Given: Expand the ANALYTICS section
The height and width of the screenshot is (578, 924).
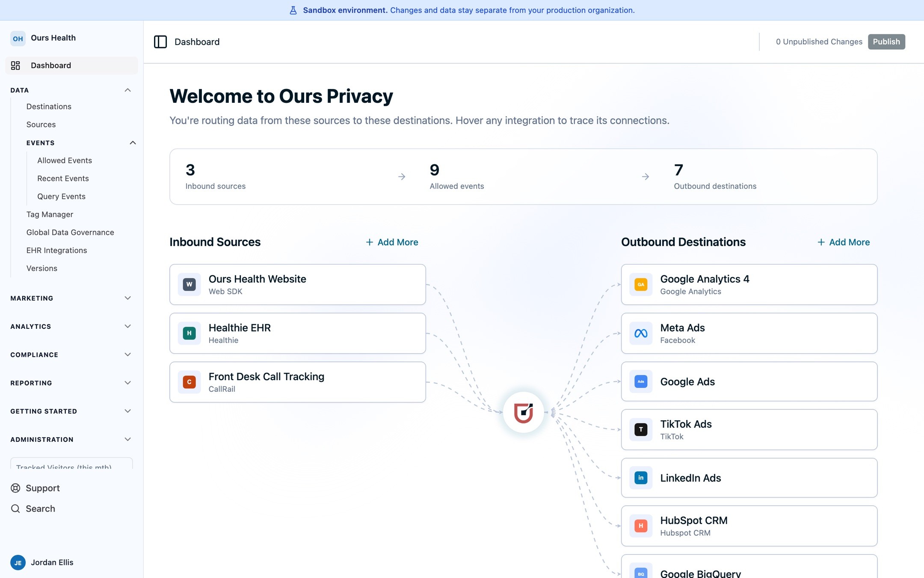Looking at the screenshot, I should point(71,326).
